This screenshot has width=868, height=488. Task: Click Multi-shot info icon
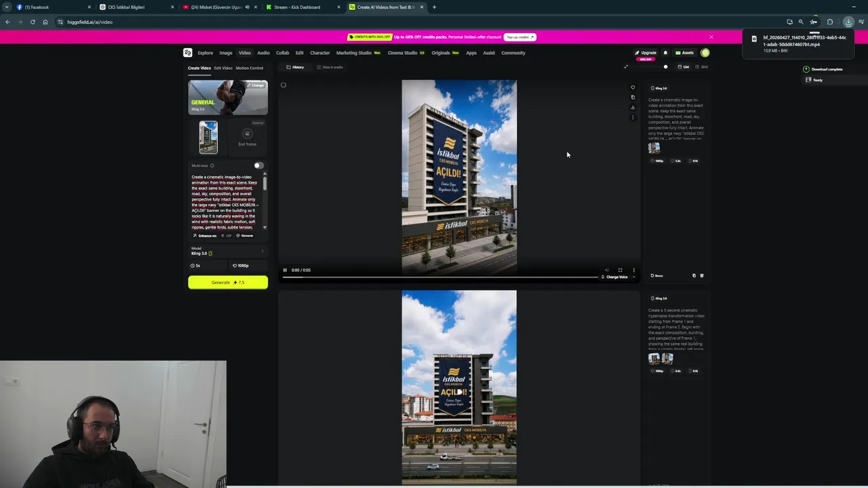(212, 165)
